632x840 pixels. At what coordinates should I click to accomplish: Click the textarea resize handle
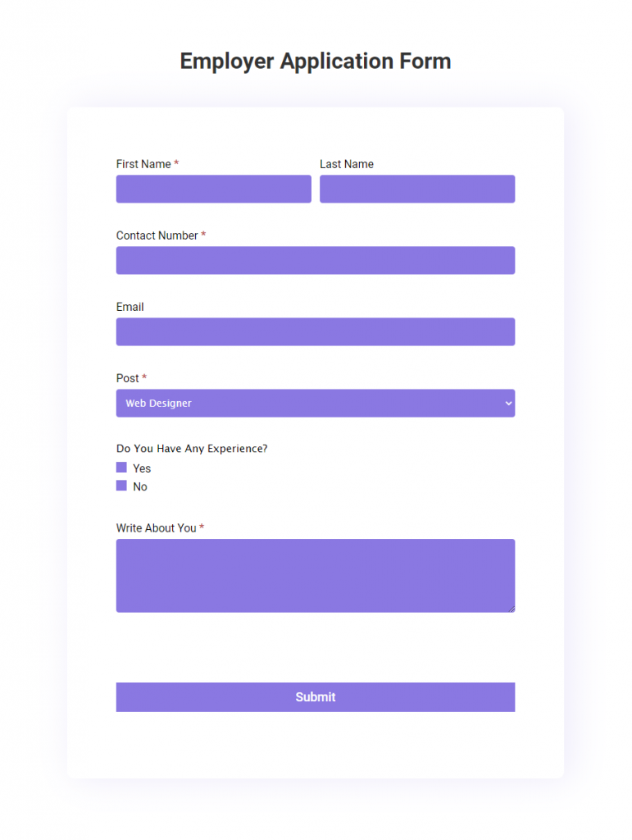pyautogui.click(x=512, y=609)
